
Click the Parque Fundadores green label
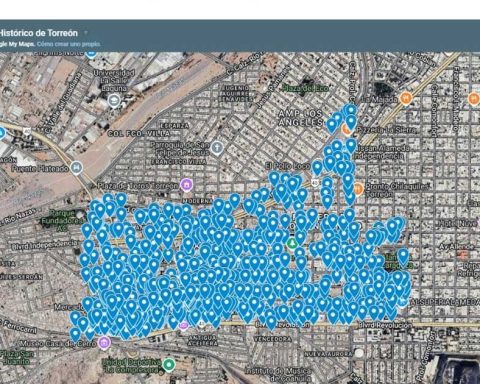coord(59,220)
